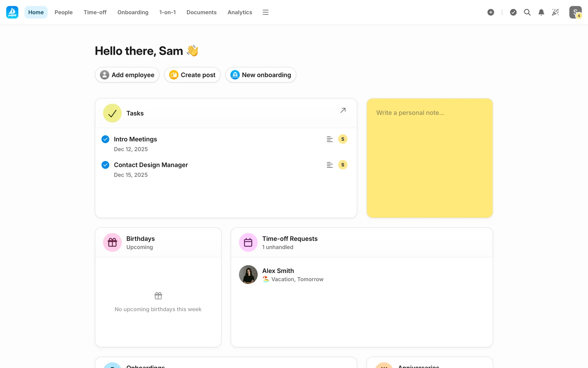
Task: Click the Create post button
Action: (192, 75)
